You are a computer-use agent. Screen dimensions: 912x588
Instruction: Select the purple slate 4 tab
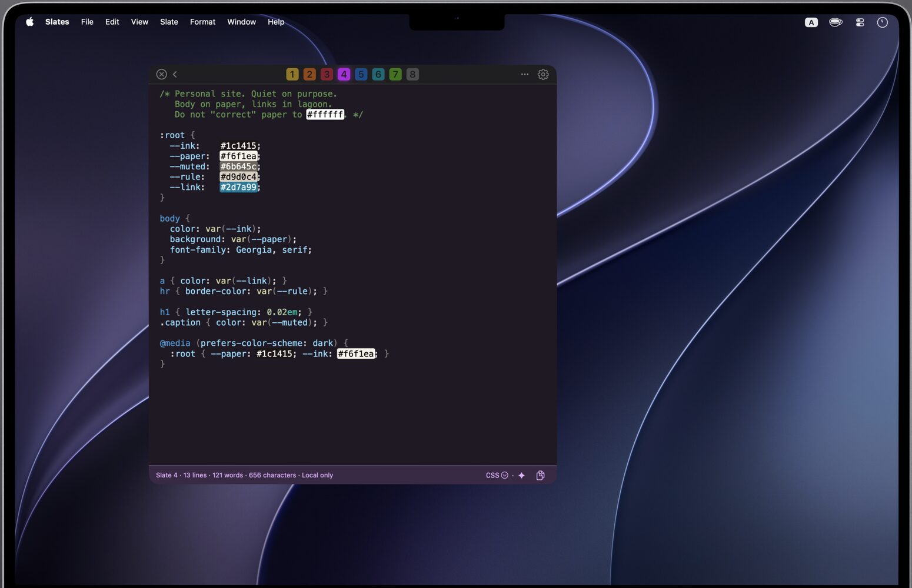344,74
